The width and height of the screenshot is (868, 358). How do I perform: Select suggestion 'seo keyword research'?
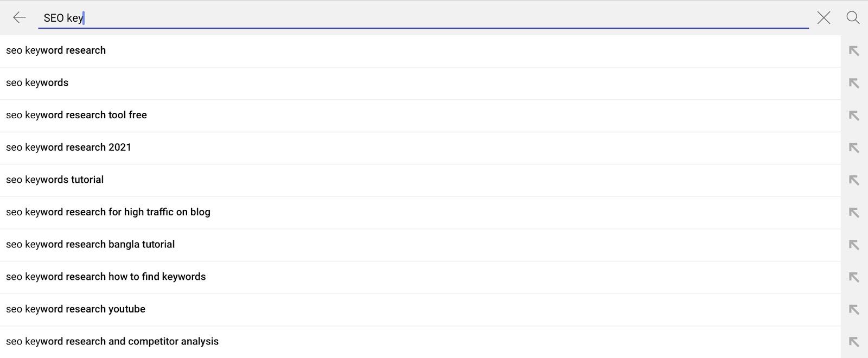click(420, 51)
